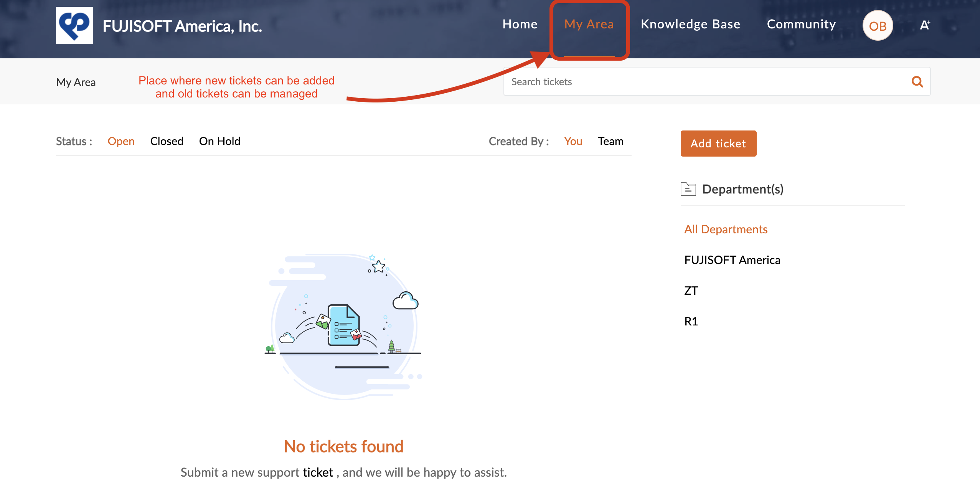Click the 'ticket' link in the message
Screen dimensions: 980x492
click(318, 472)
